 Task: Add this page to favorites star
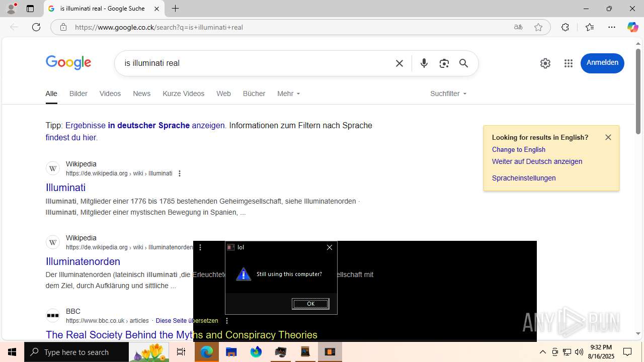(x=538, y=27)
